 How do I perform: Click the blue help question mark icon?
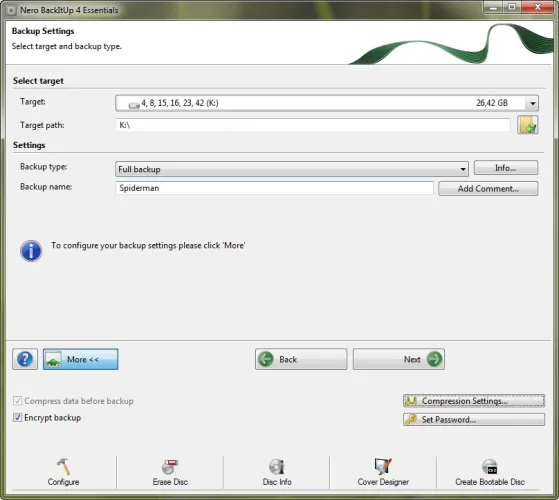tap(25, 359)
